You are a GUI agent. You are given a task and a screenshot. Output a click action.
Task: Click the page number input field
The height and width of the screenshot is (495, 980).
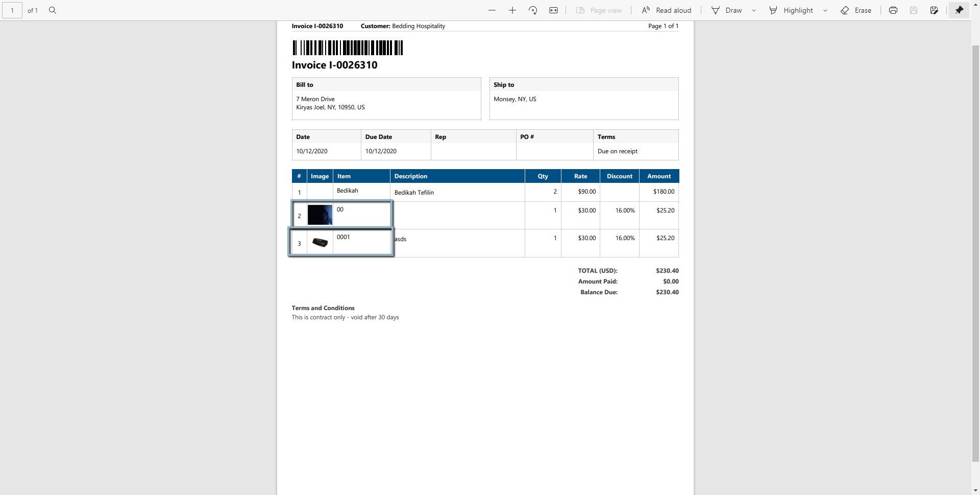[12, 10]
